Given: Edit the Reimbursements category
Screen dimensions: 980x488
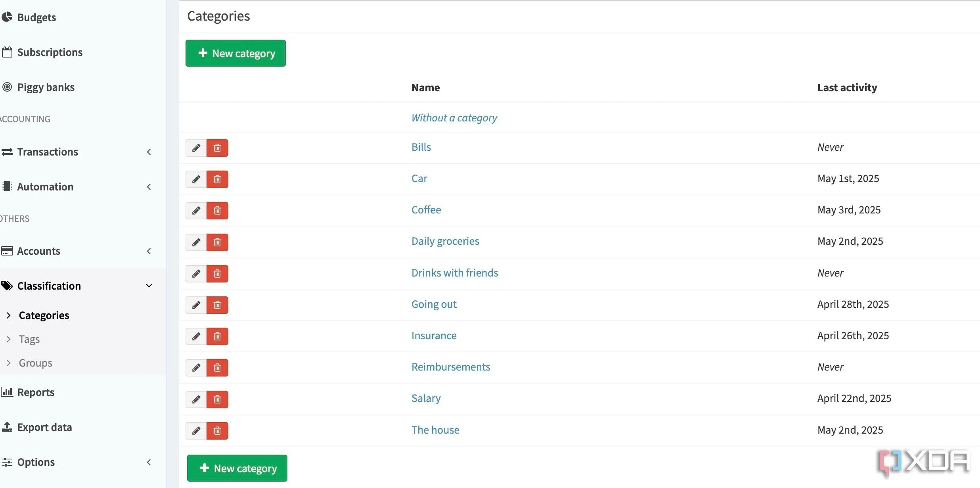Looking at the screenshot, I should click(x=196, y=368).
